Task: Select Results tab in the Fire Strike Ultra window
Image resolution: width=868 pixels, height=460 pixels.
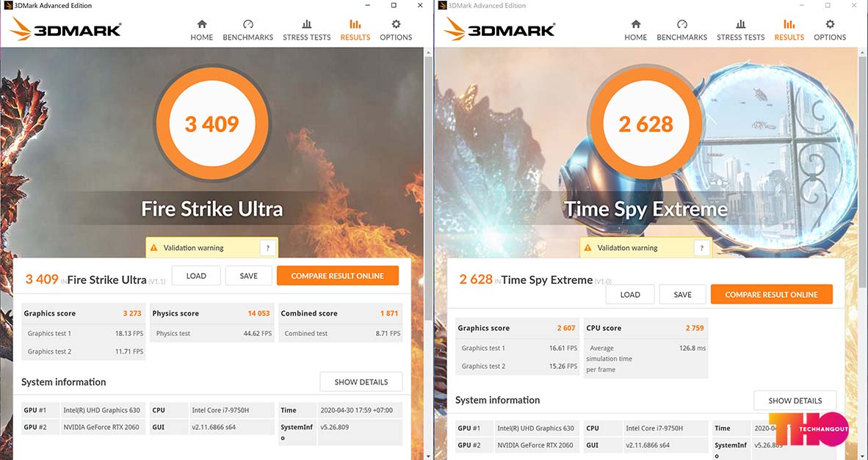Action: click(355, 30)
